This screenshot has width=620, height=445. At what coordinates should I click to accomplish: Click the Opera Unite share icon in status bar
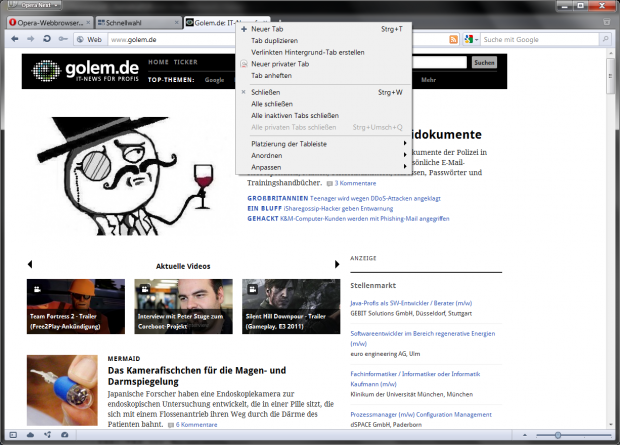pyautogui.click(x=47, y=436)
